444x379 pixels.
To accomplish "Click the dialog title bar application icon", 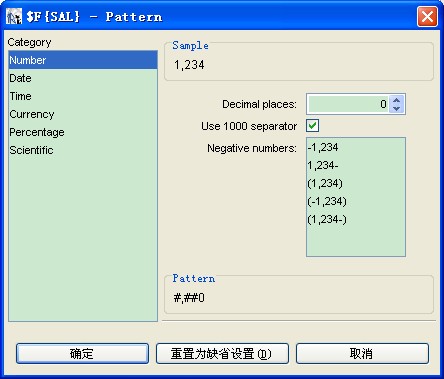I will 14,16.
